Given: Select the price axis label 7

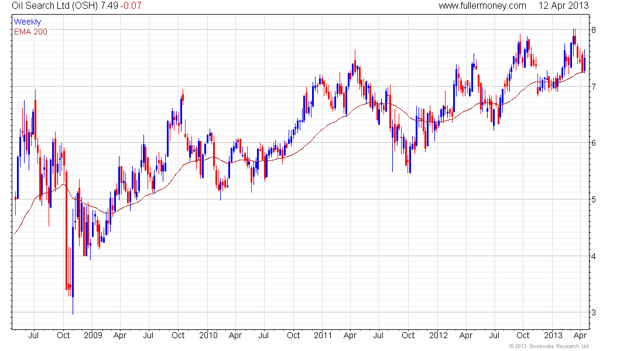Looking at the screenshot, I should (594, 87).
